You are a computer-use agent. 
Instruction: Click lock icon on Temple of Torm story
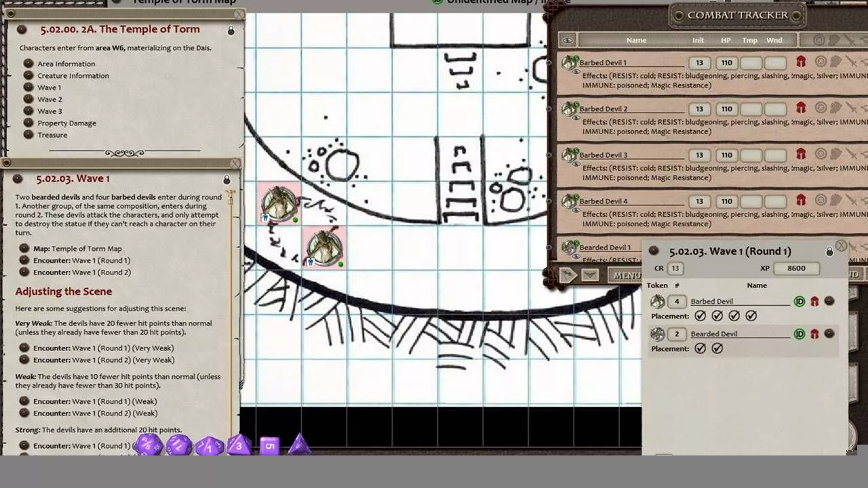[x=231, y=30]
